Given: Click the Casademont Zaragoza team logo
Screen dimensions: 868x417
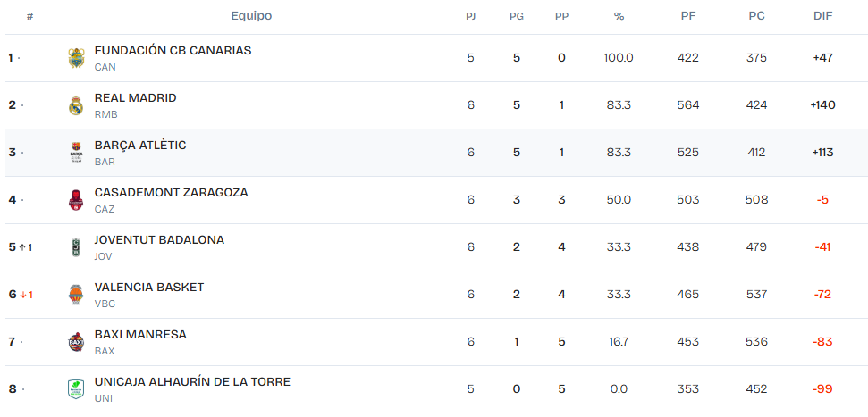Looking at the screenshot, I should tap(76, 200).
